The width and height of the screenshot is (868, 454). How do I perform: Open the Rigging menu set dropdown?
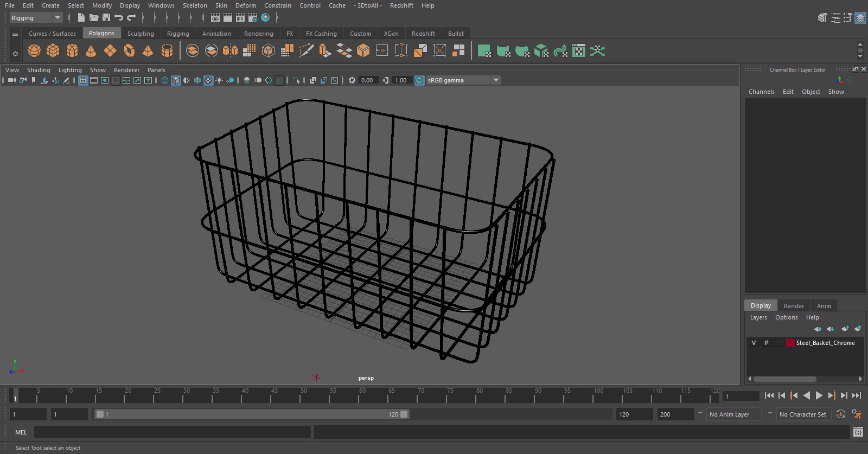pyautogui.click(x=36, y=18)
